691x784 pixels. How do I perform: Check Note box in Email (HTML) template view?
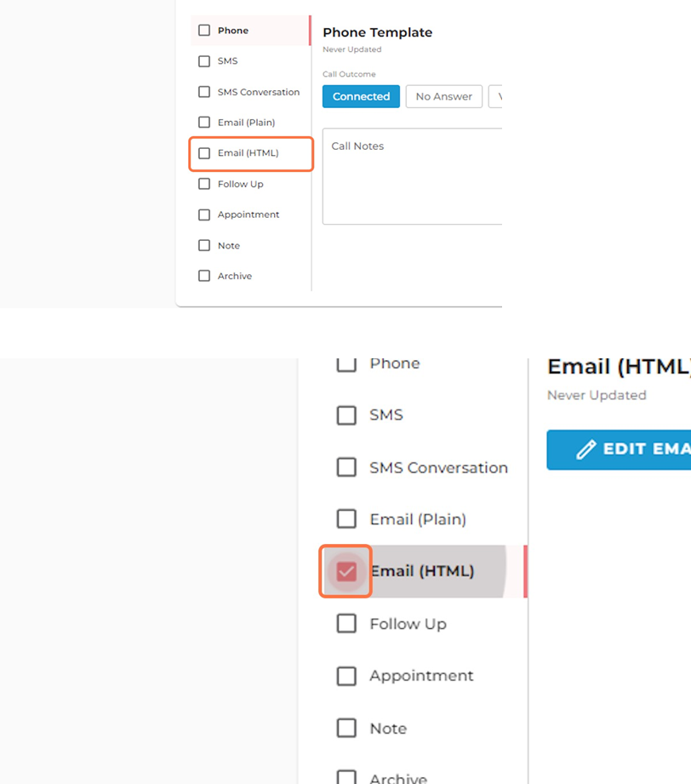tap(346, 728)
